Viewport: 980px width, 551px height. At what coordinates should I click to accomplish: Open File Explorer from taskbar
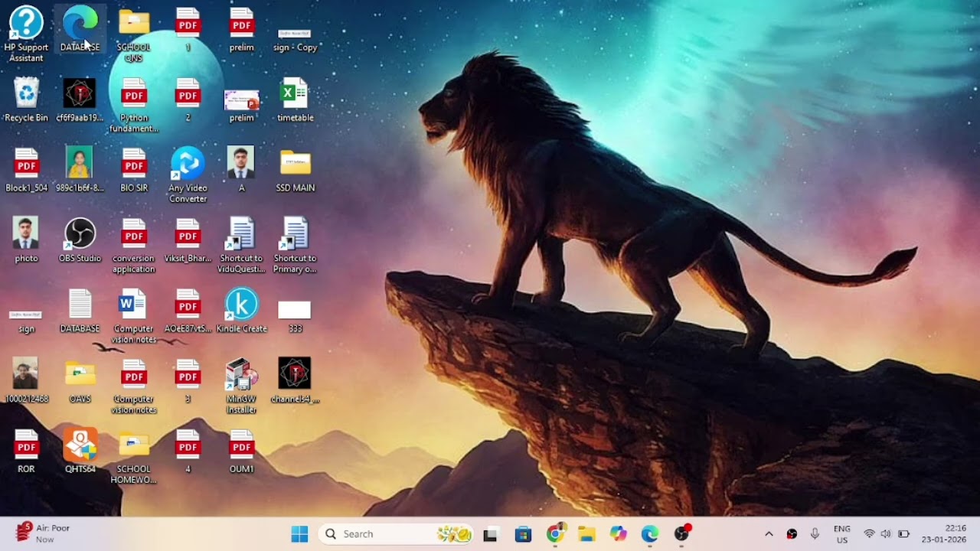[x=586, y=534]
